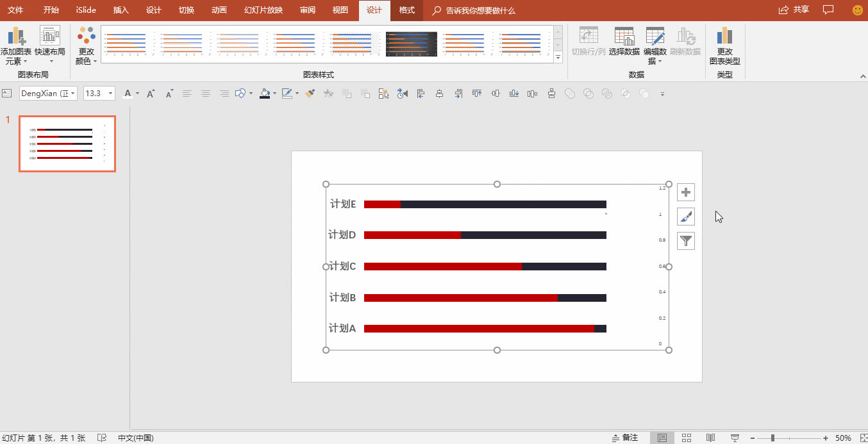
Task: Open the font size dropdown showing 13.3
Action: (x=110, y=94)
